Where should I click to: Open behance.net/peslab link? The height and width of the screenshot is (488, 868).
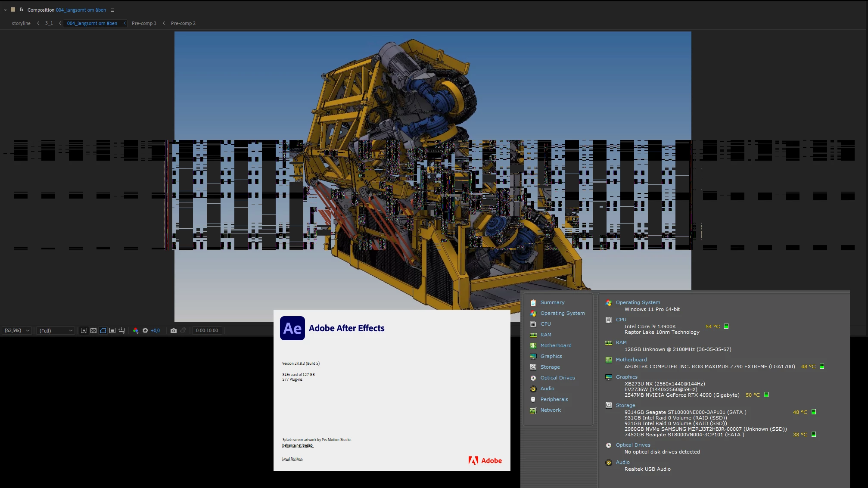(298, 445)
